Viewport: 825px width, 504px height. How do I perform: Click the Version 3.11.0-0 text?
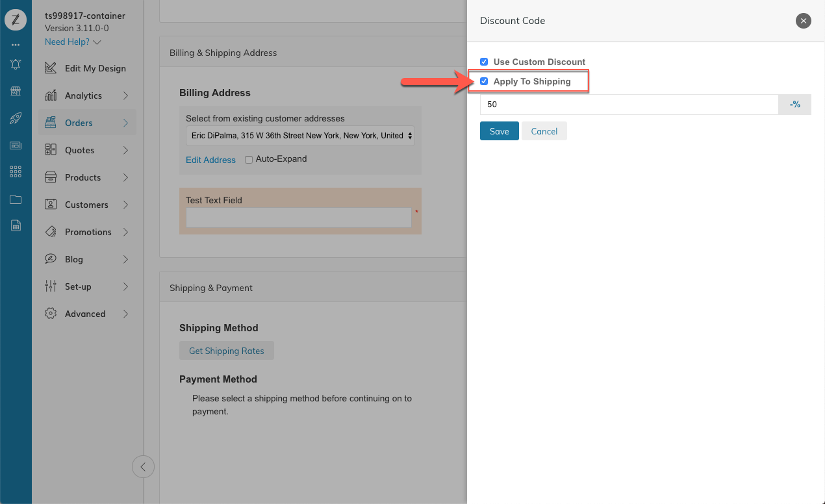tap(77, 29)
